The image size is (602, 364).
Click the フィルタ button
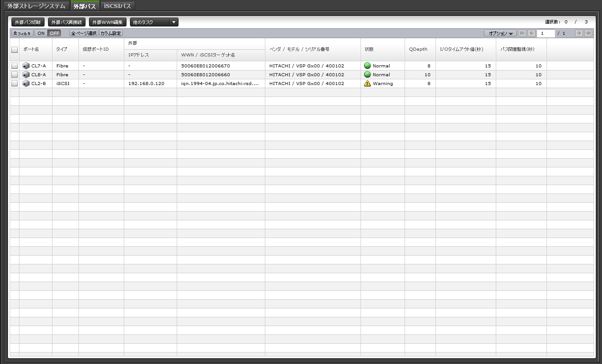[x=22, y=33]
